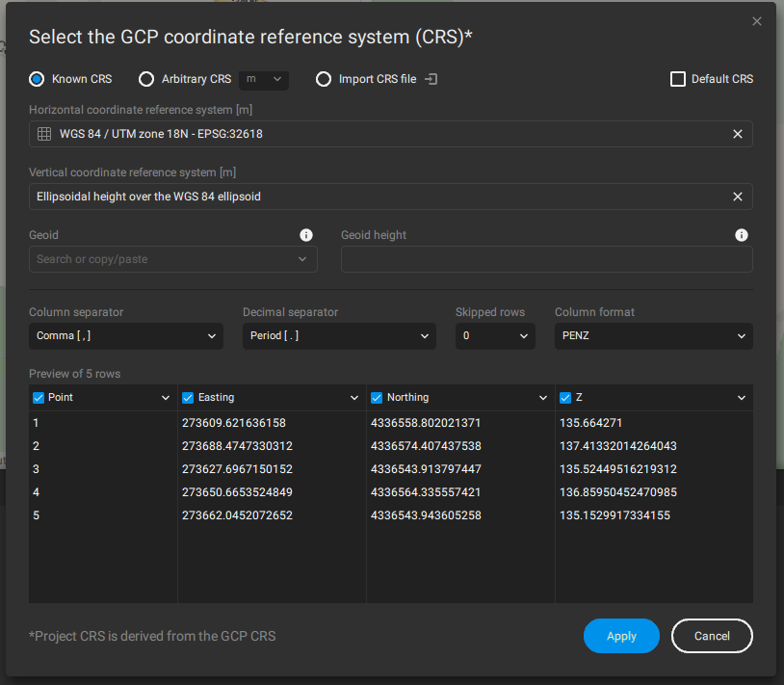This screenshot has width=784, height=685.
Task: Open the arbitrary CRS unit dropdown
Action: (x=264, y=80)
